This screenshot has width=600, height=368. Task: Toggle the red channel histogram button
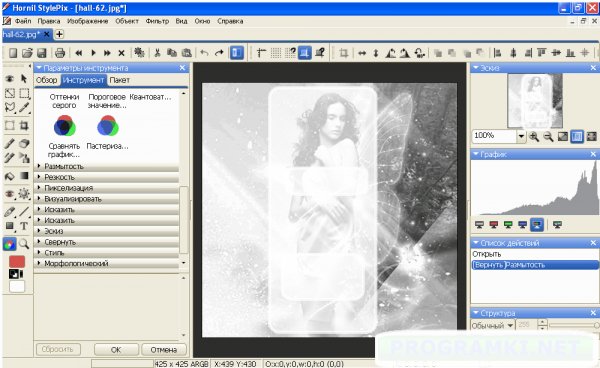494,225
